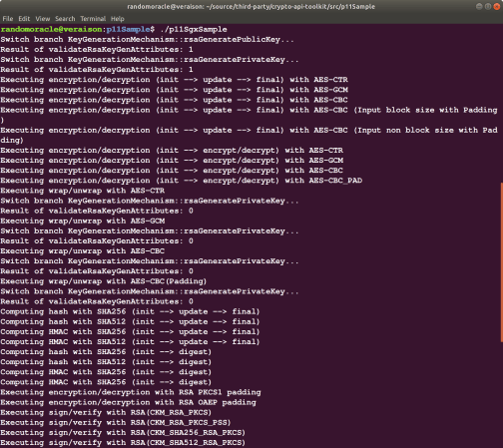
Task: Click 'RSA(CKM_RSA_PKCS_PSS)' line
Action: pos(116,422)
